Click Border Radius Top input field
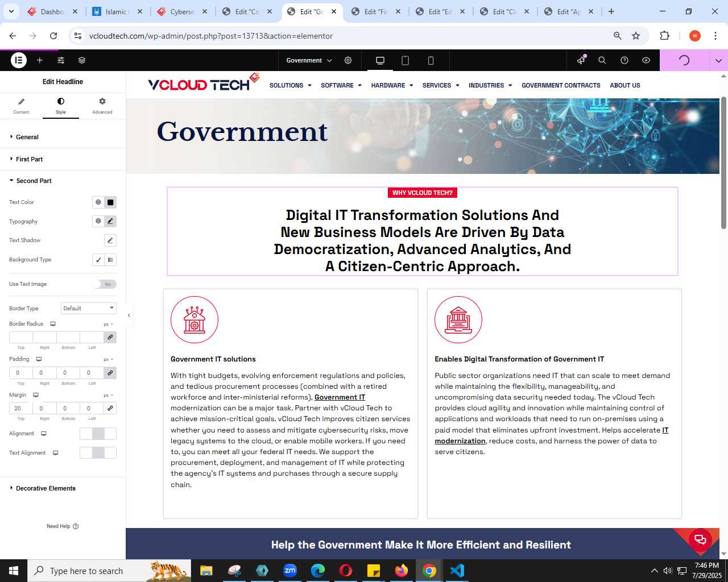This screenshot has height=582, width=728. pyautogui.click(x=21, y=337)
